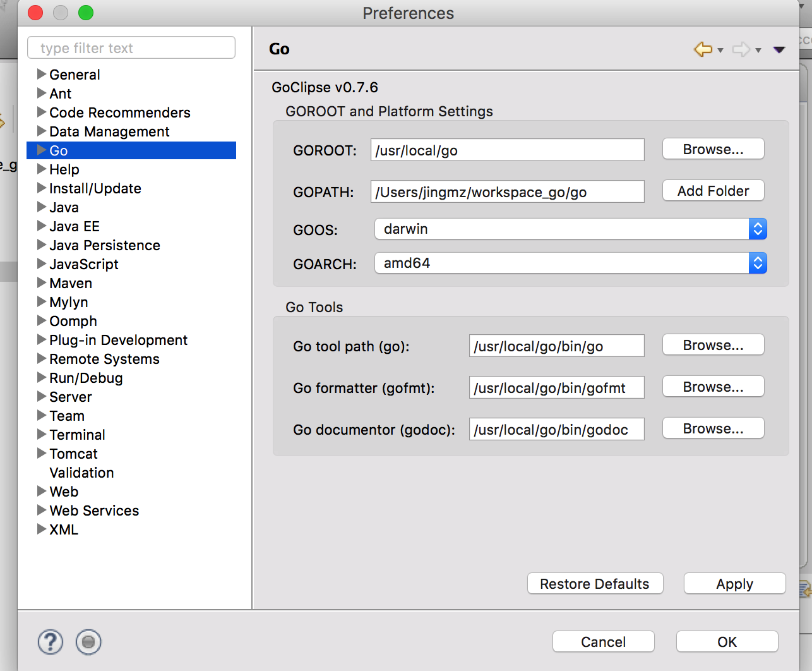Expand the Tomcat tree node
This screenshot has width=812, height=671.
coord(42,453)
